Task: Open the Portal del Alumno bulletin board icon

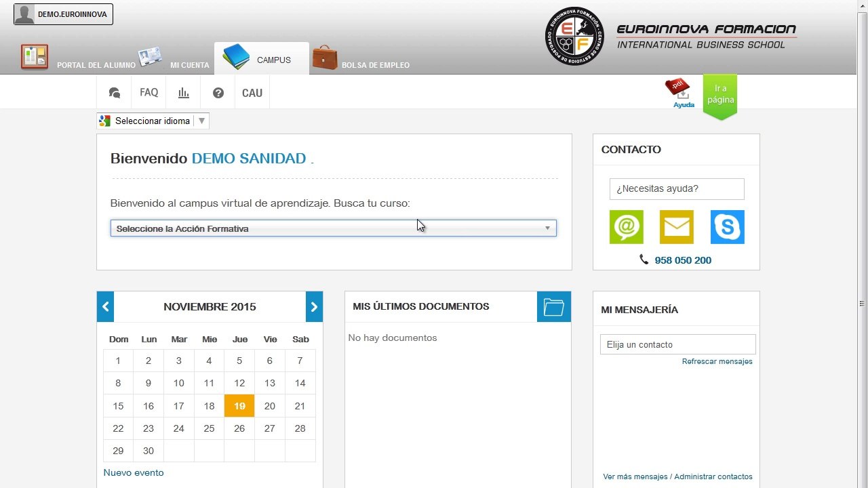Action: tap(35, 57)
